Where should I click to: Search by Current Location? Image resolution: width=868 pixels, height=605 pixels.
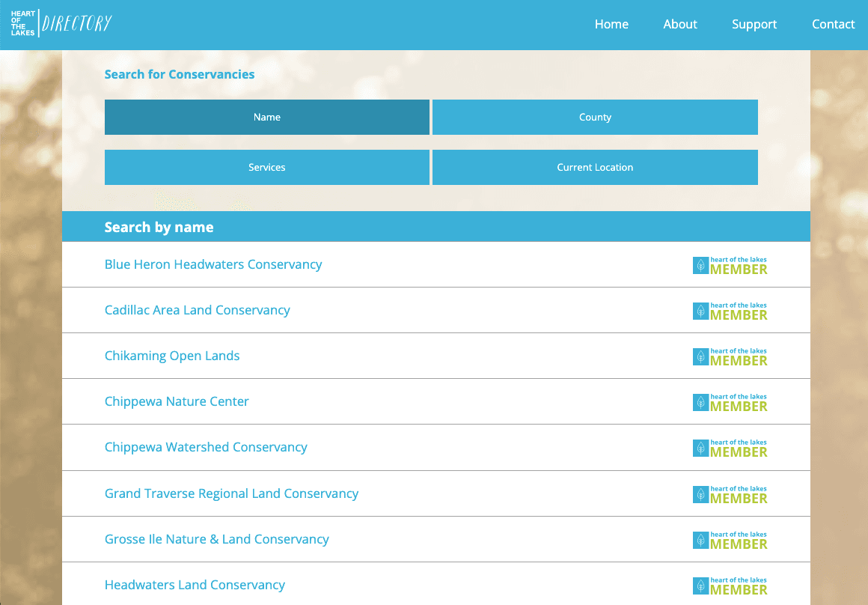coord(595,167)
